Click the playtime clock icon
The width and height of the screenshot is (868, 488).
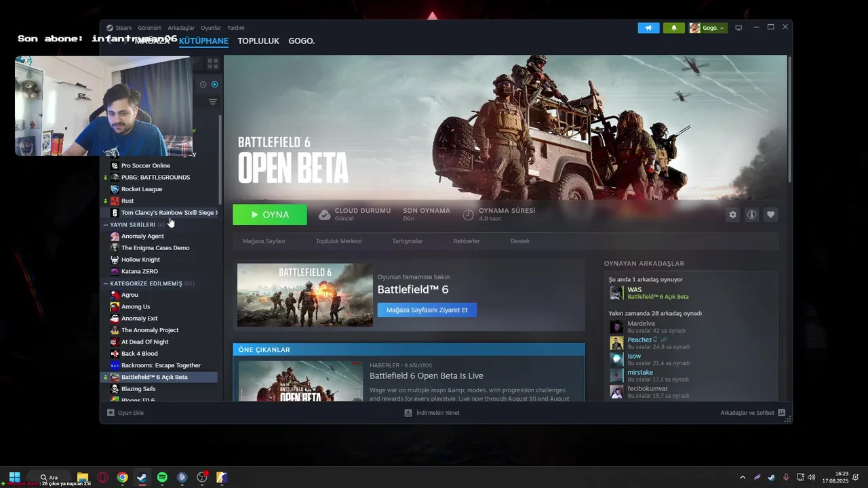pos(468,215)
